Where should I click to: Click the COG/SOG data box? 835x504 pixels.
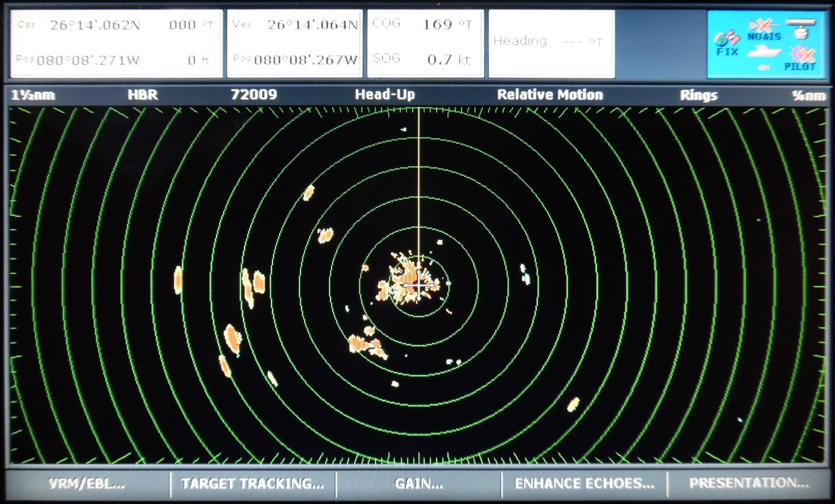[x=425, y=43]
